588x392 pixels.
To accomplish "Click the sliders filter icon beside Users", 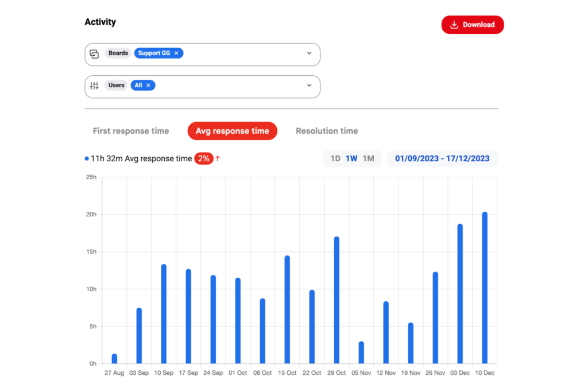I will [x=94, y=86].
